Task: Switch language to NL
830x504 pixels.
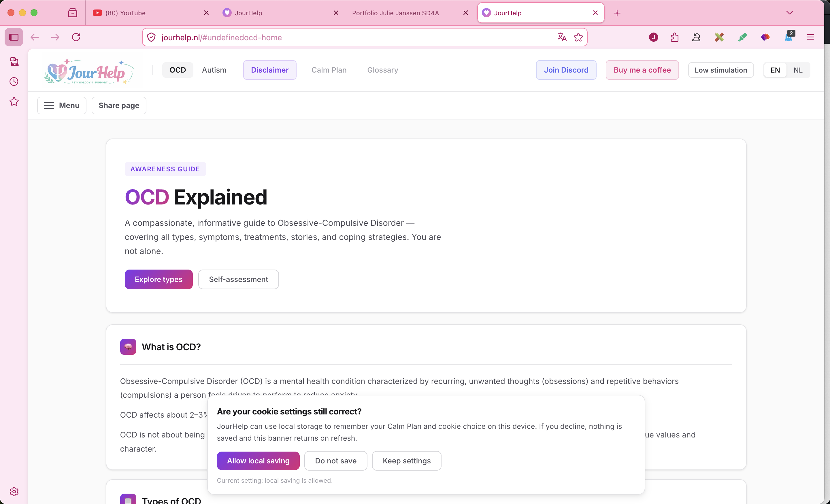Action: coord(798,70)
